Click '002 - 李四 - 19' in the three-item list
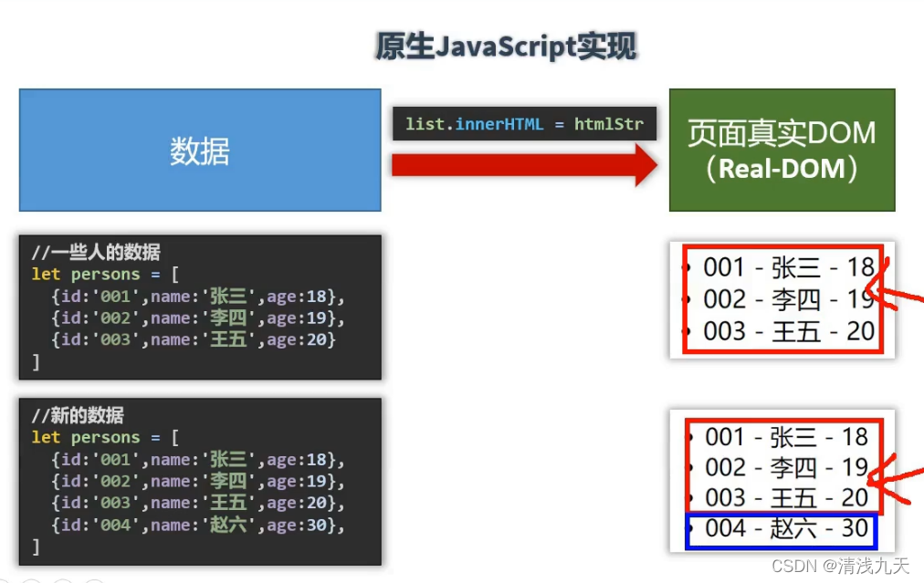Screen dimensions: 924x583 (788, 299)
